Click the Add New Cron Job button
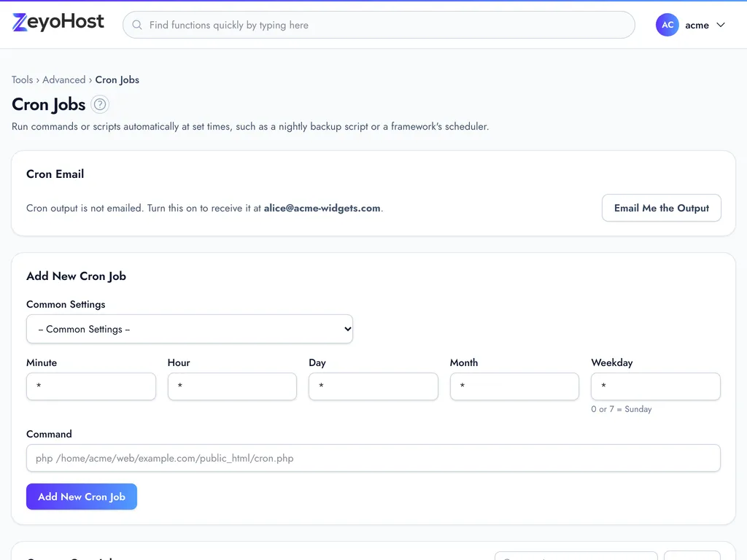Screen dimensions: 747x560 pos(82,497)
